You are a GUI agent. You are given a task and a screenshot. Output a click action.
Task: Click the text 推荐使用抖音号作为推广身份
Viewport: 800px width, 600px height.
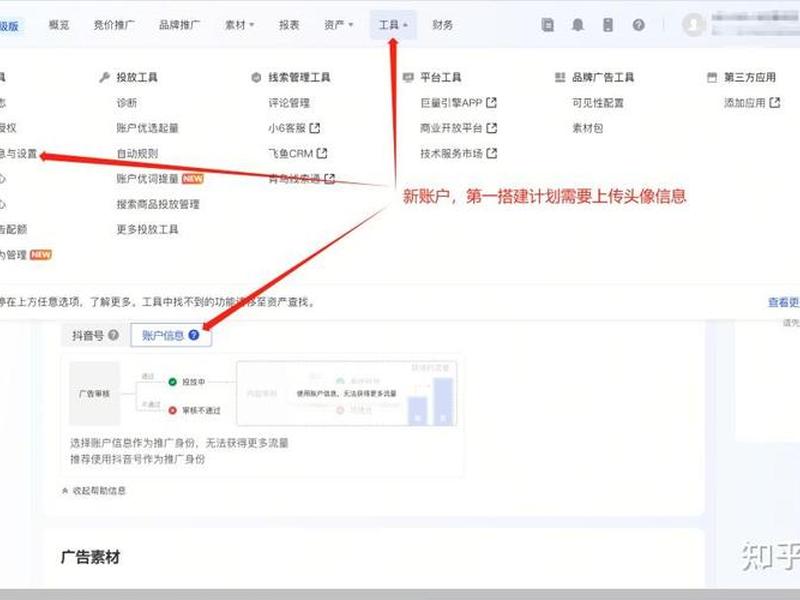click(137, 459)
